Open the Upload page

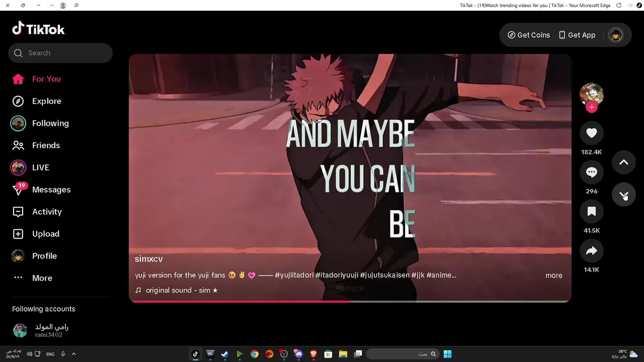point(46,234)
